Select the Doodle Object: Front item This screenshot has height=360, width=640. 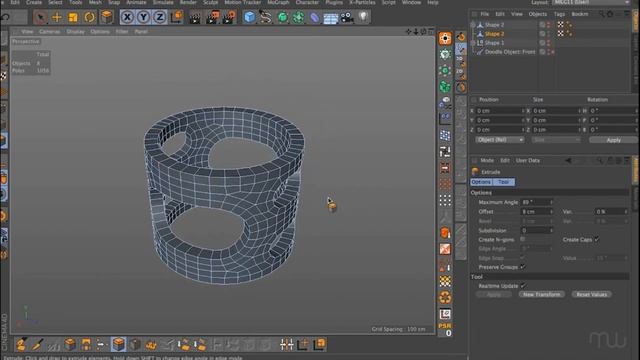510,52
